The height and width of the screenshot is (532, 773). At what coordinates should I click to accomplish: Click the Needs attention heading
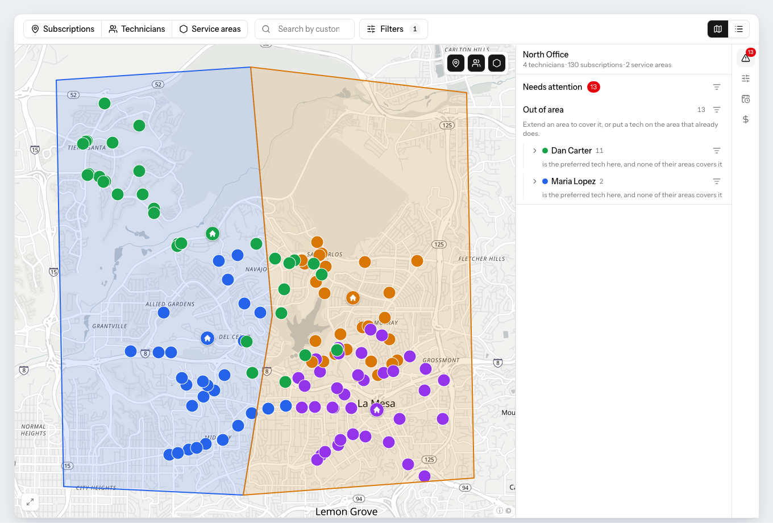pos(552,87)
